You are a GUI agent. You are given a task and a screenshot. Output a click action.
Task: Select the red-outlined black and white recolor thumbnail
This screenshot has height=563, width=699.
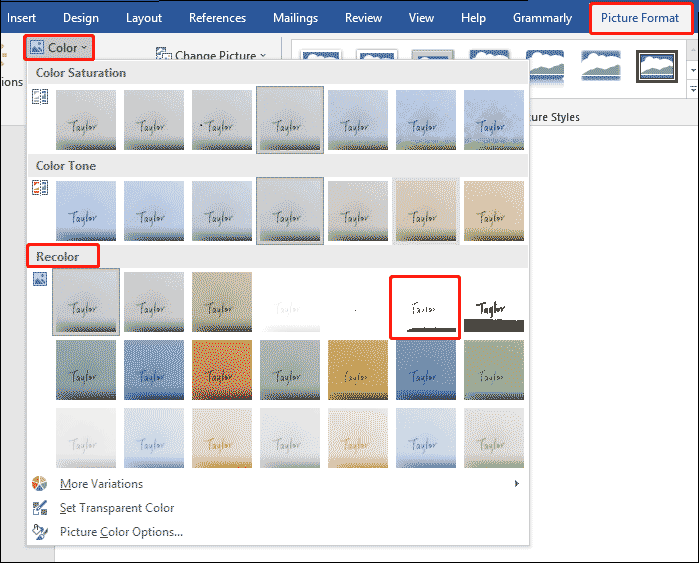pyautogui.click(x=425, y=307)
